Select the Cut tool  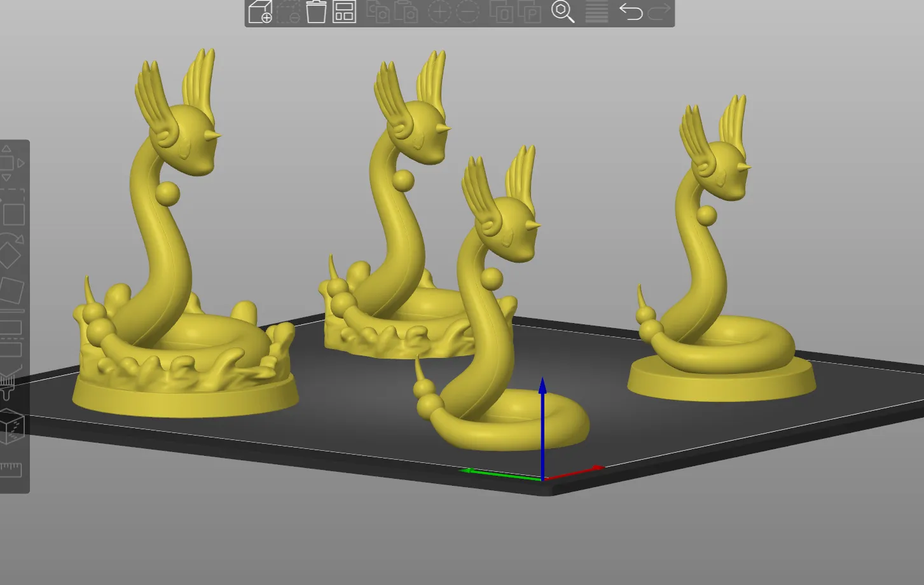(x=11, y=338)
